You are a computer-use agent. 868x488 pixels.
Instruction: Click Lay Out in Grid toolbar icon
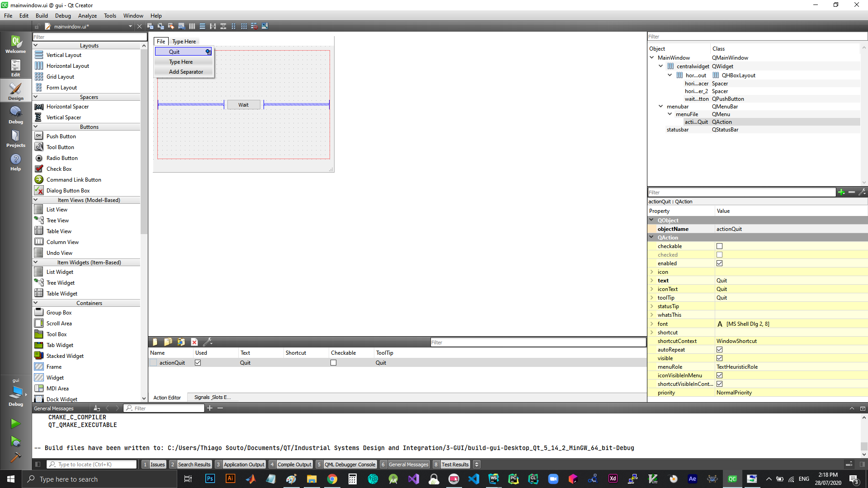click(244, 26)
